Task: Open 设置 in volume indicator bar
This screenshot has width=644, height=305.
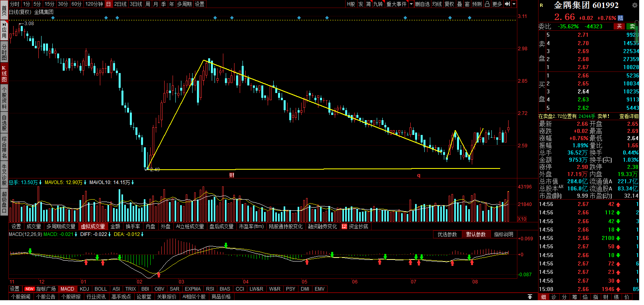Action: pos(16,226)
